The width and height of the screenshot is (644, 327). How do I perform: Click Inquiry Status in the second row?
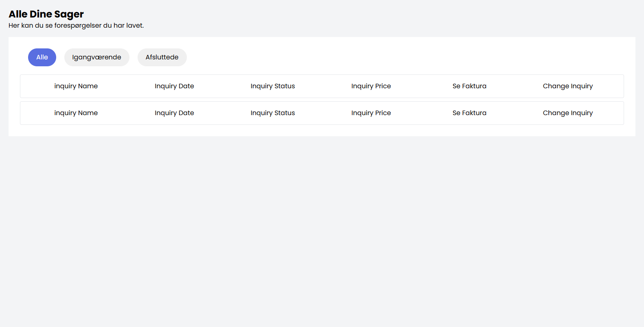[x=273, y=113]
